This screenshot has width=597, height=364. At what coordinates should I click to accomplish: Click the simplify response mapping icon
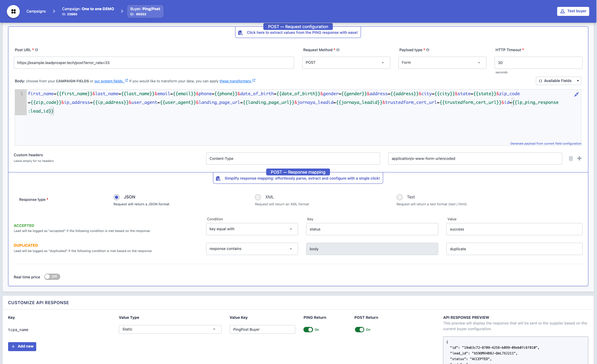tap(218, 178)
